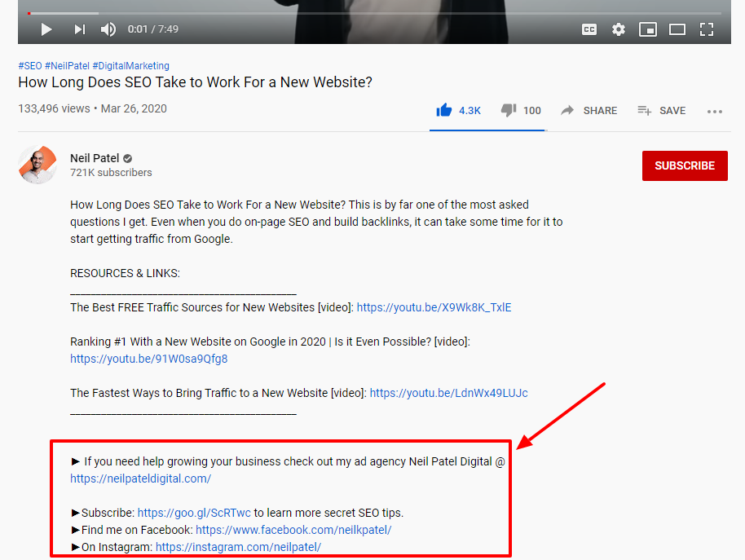The height and width of the screenshot is (560, 745).
Task: Subscribe to Neil Patel channel
Action: pos(685,165)
